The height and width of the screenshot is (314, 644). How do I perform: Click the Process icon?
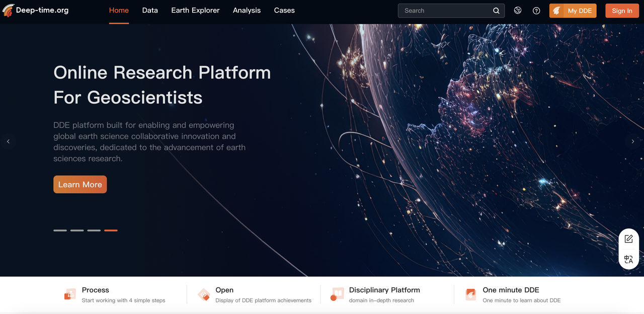click(x=70, y=294)
